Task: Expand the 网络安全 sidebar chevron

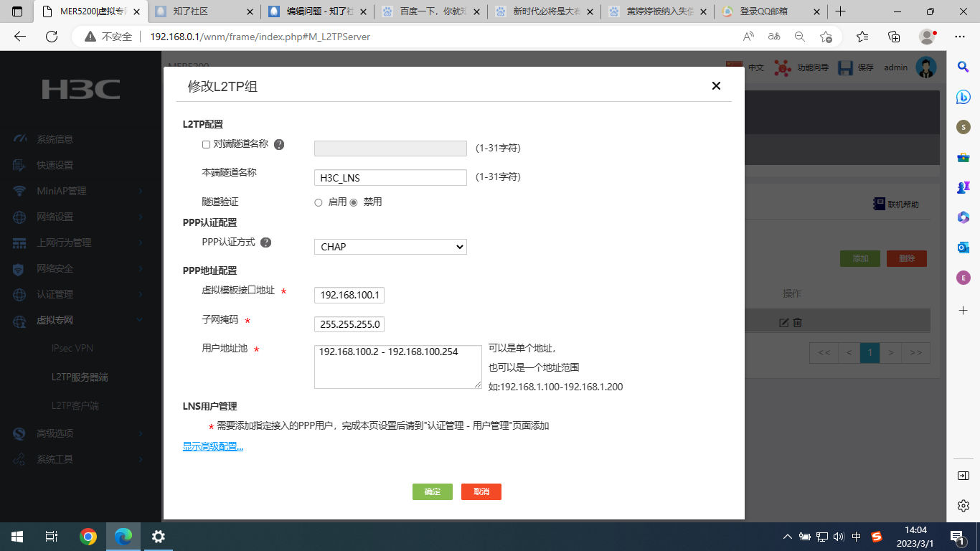Action: (x=141, y=268)
